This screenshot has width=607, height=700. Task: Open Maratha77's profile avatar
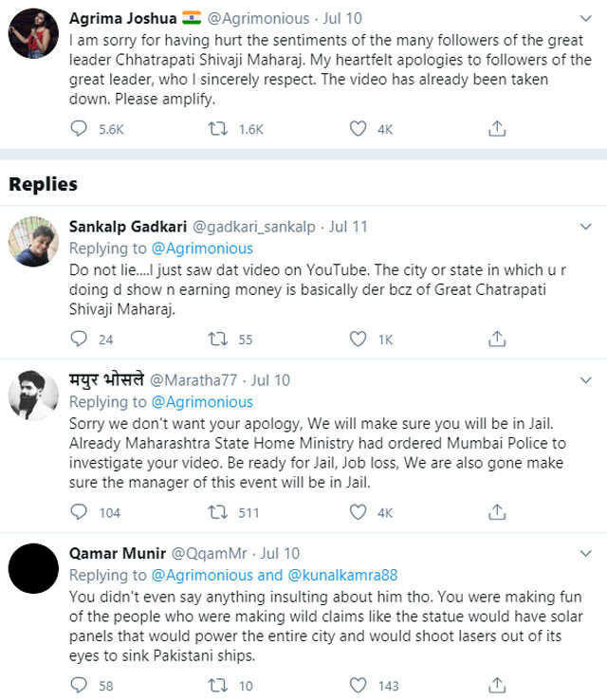point(33,395)
